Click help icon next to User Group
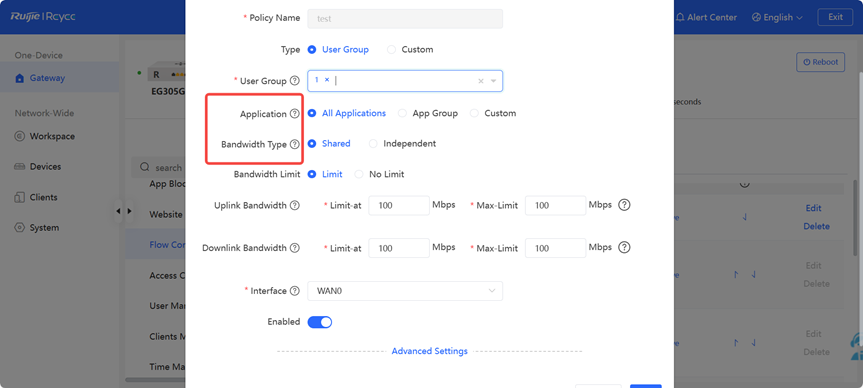 coord(295,81)
